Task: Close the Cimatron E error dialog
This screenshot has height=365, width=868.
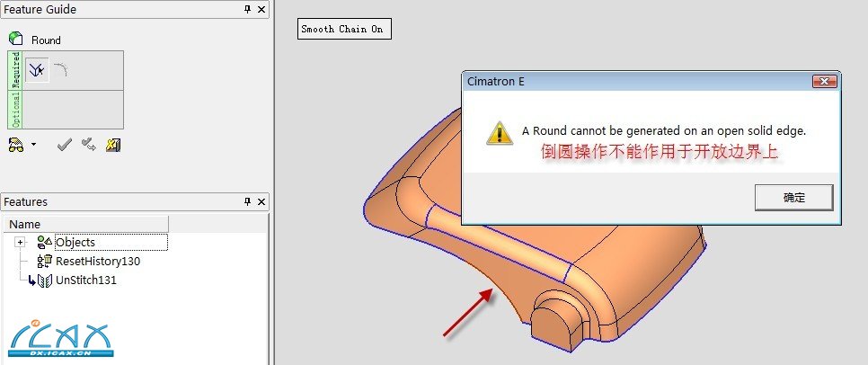Action: click(824, 82)
